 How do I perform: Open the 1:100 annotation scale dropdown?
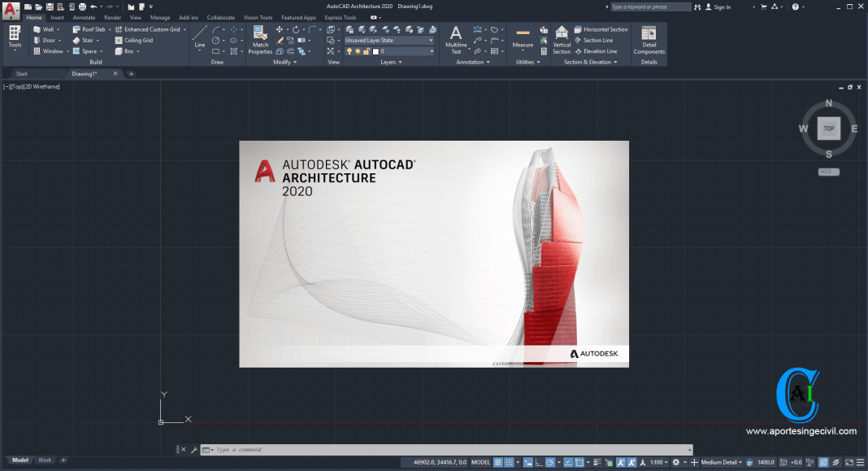coord(659,462)
